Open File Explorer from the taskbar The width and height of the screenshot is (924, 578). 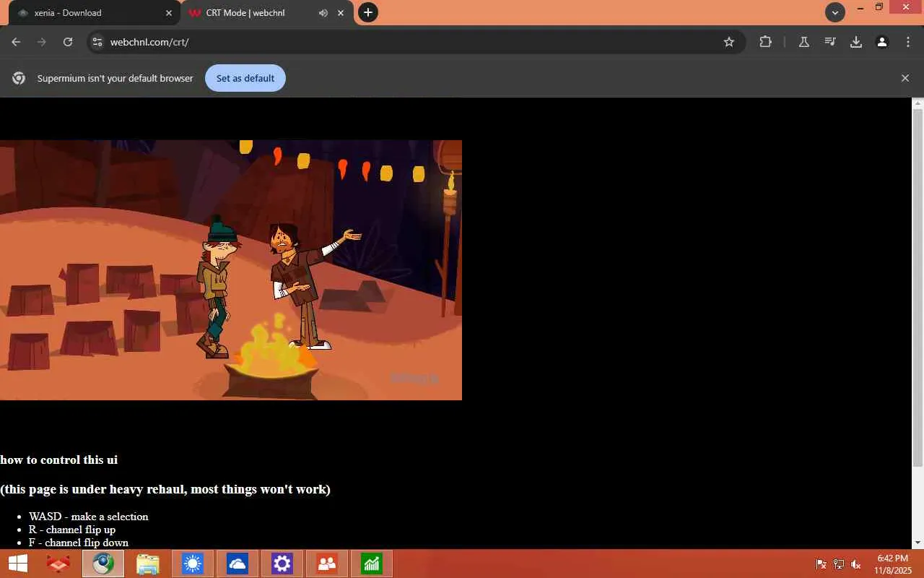tap(148, 564)
